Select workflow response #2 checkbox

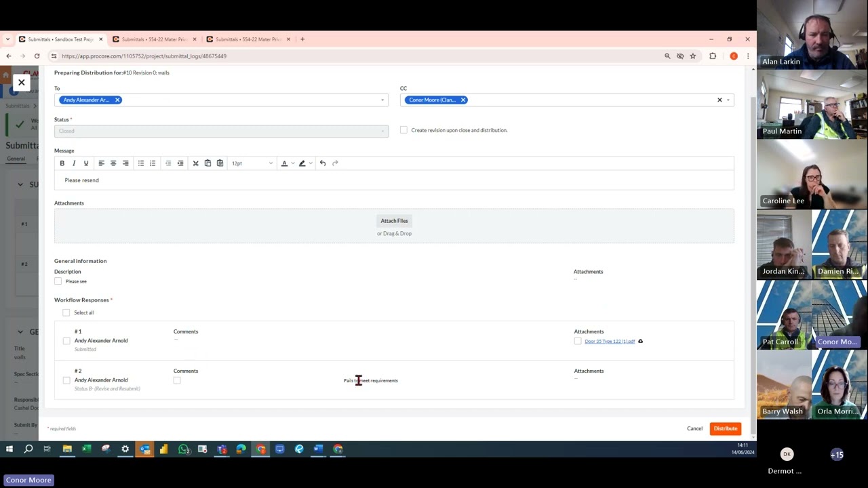click(x=66, y=380)
